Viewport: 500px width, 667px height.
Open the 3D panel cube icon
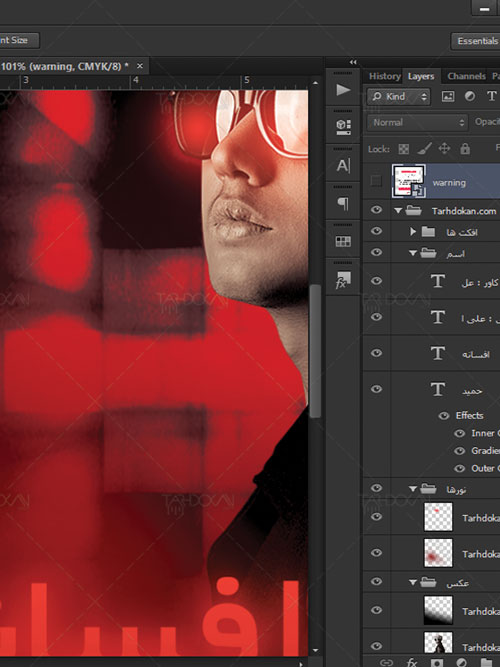[x=343, y=127]
